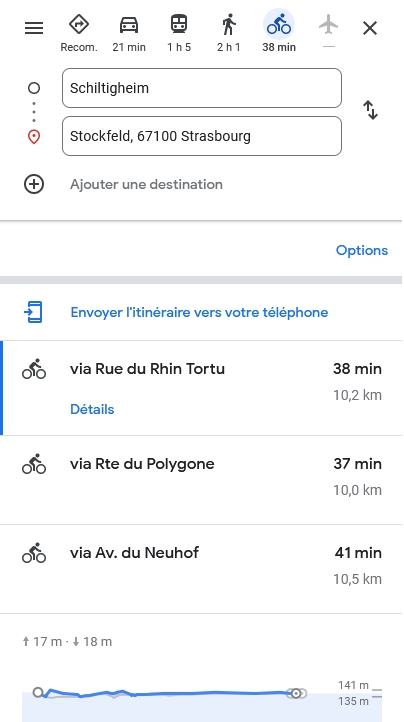Select route via Rte du Polygone
Image resolution: width=404 pixels, height=722 pixels.
point(202,479)
